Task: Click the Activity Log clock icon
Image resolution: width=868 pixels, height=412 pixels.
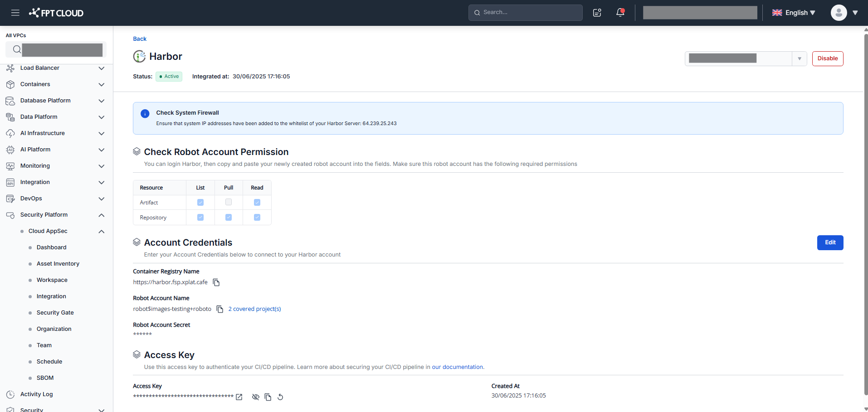Action: point(10,394)
